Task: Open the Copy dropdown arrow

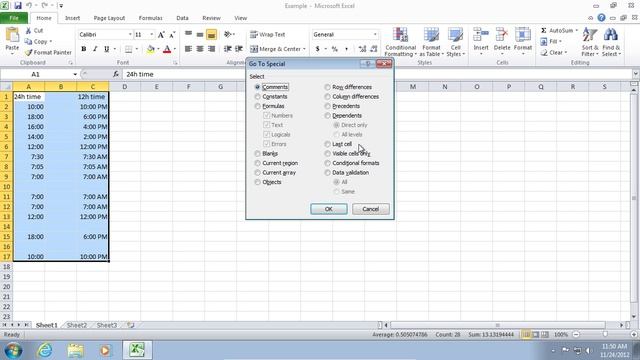Action: click(x=51, y=42)
